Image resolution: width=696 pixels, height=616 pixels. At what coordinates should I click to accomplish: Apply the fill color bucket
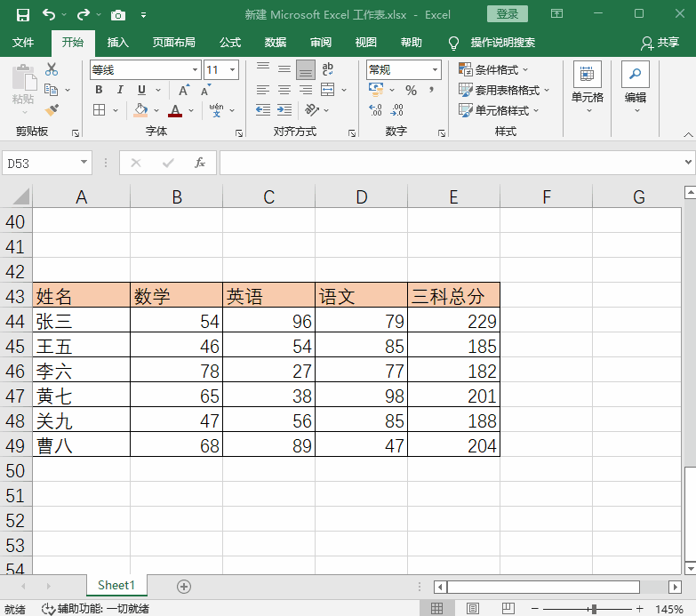[x=140, y=109]
